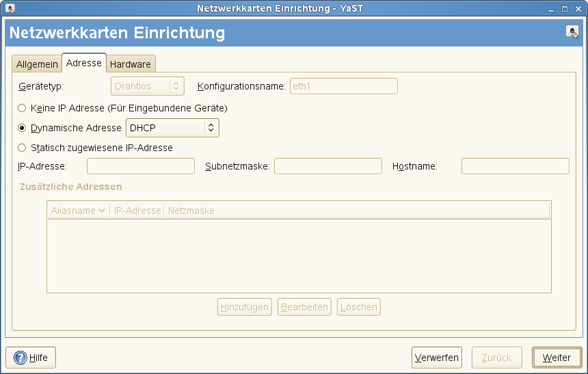588x374 pixels.
Task: Click the Bearbeiten button
Action: [304, 307]
